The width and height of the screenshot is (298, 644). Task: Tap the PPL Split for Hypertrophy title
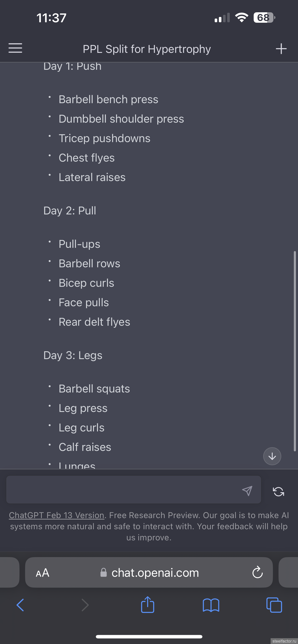point(147,49)
